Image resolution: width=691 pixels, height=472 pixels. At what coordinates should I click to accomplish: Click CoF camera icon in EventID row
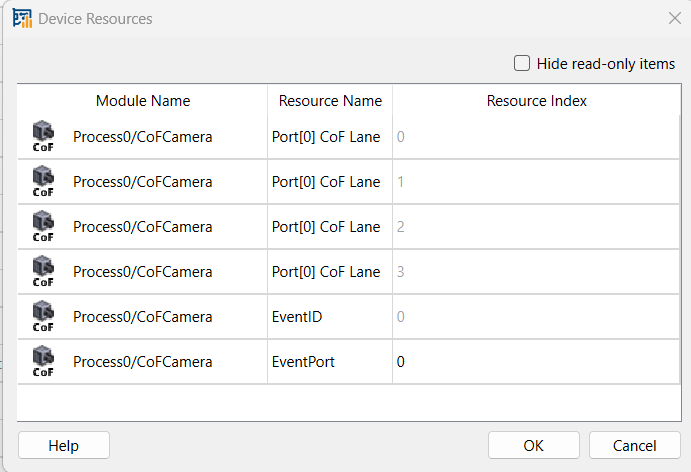[43, 316]
